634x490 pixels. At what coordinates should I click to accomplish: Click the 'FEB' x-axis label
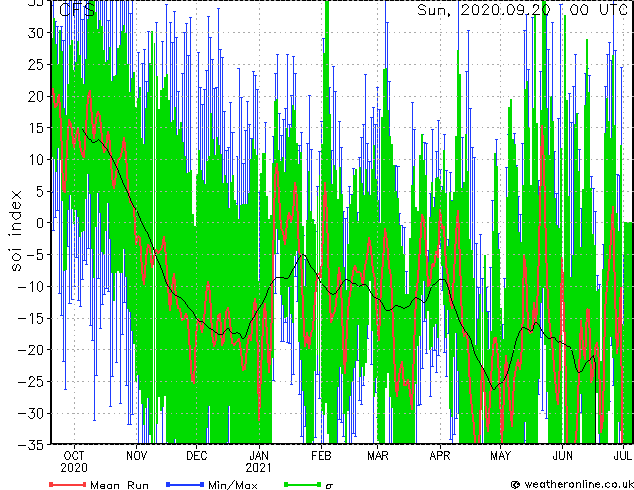click(x=321, y=456)
